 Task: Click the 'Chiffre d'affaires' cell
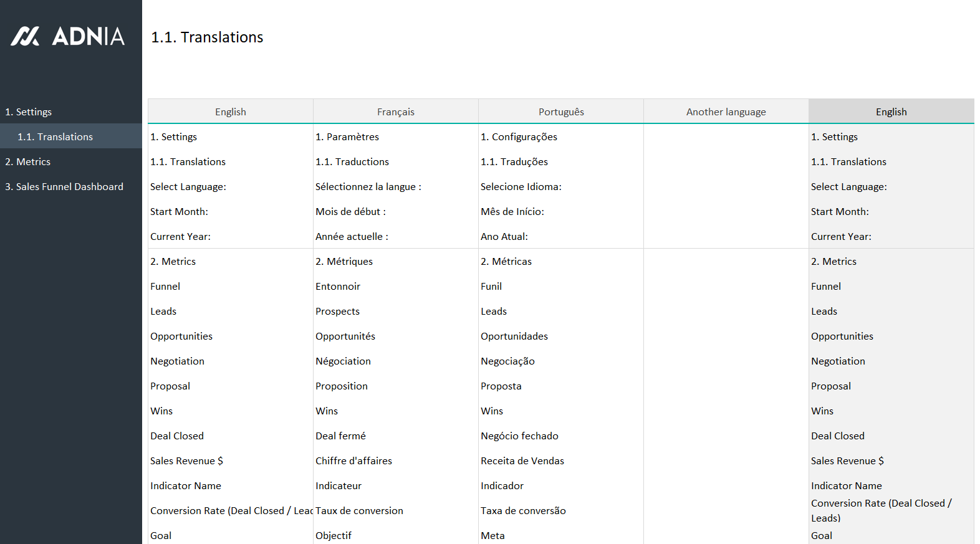353,461
